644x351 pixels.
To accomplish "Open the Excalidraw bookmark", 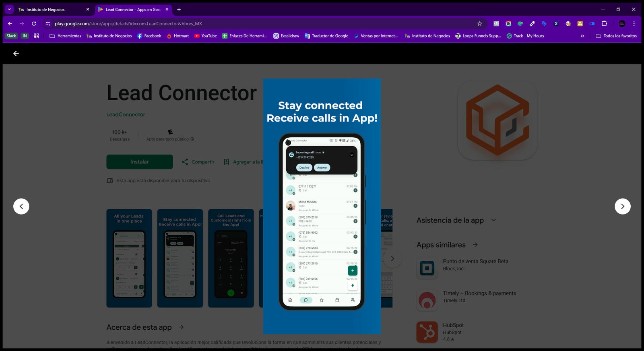I will coord(286,36).
